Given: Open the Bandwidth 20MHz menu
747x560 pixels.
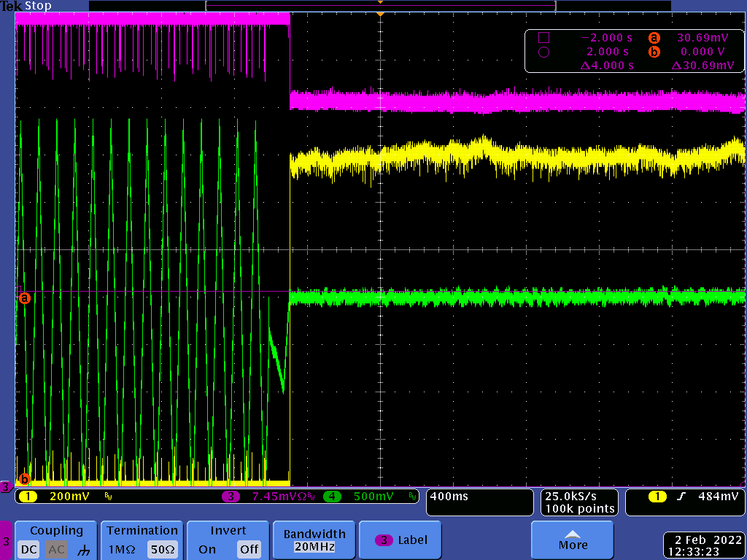Looking at the screenshot, I should (315, 540).
